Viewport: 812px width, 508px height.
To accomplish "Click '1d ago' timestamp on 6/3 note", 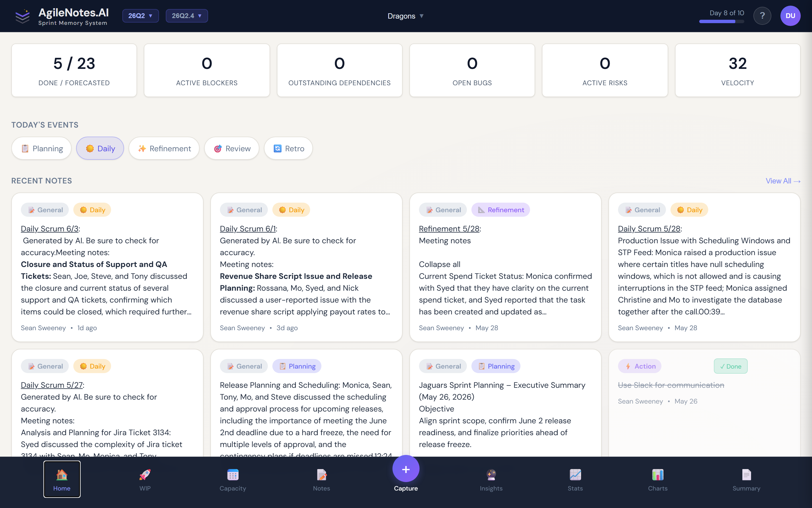I will [87, 328].
